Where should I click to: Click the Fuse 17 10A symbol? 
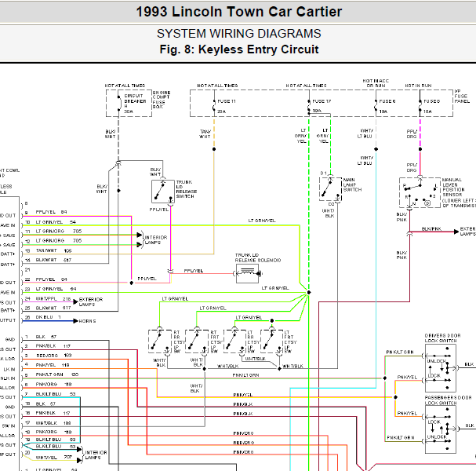pos(309,106)
